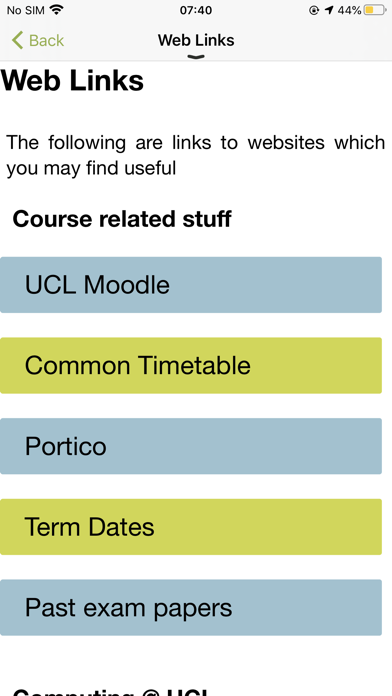This screenshot has height=696, width=392.
Task: Open the Portico link
Action: click(191, 446)
